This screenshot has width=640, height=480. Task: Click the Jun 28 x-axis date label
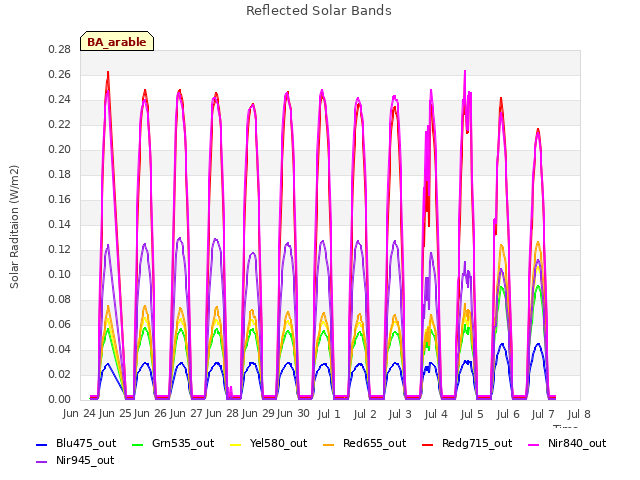pos(222,414)
